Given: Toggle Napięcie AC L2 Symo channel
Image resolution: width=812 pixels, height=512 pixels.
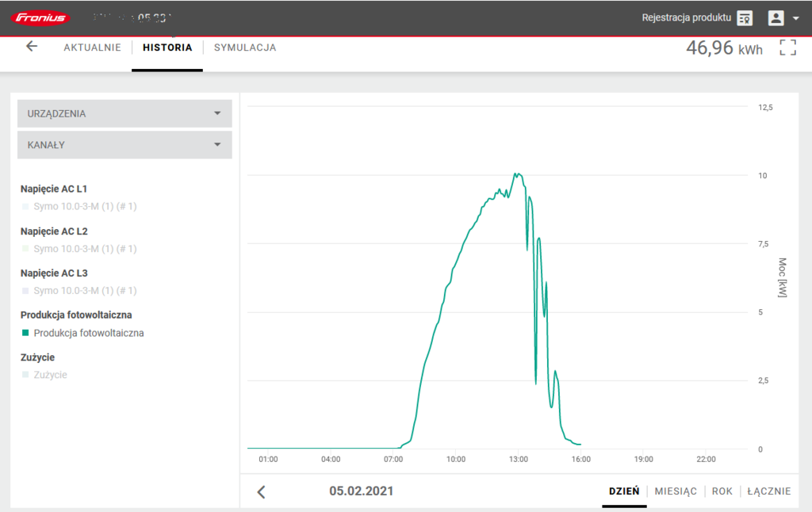Looking at the screenshot, I should [x=85, y=249].
